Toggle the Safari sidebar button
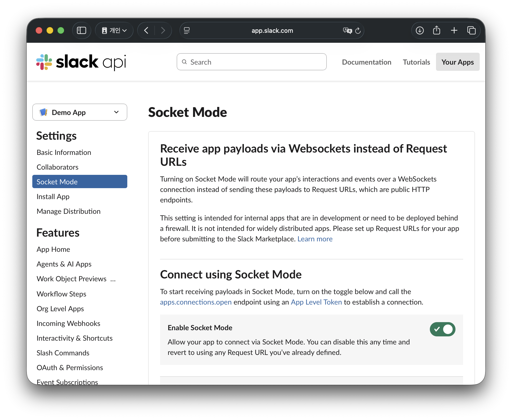The image size is (512, 420). [81, 30]
